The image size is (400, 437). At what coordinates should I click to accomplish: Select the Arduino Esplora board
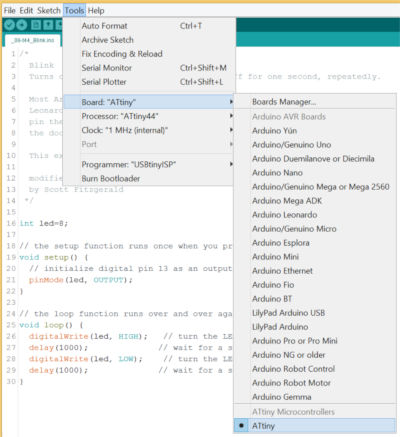click(x=315, y=243)
